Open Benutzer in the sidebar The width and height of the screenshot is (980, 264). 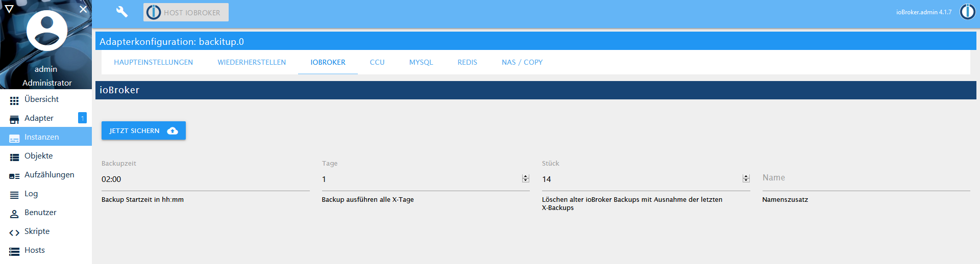coord(46,213)
